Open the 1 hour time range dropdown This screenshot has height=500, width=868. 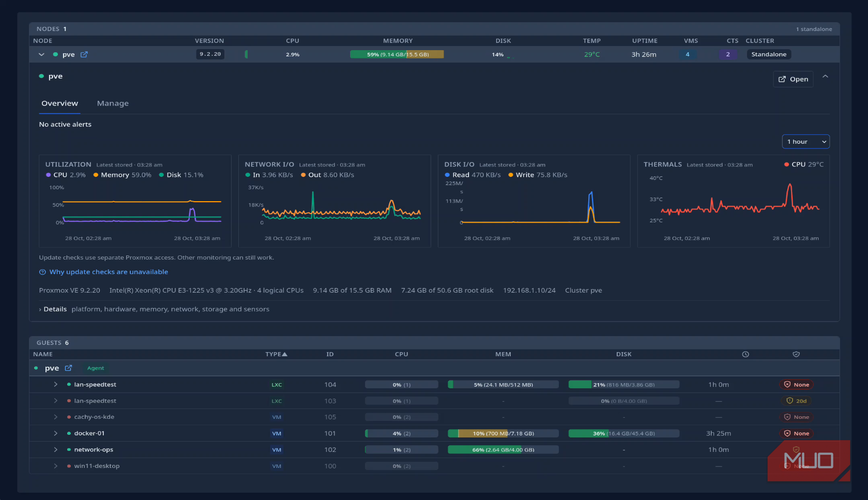(806, 142)
